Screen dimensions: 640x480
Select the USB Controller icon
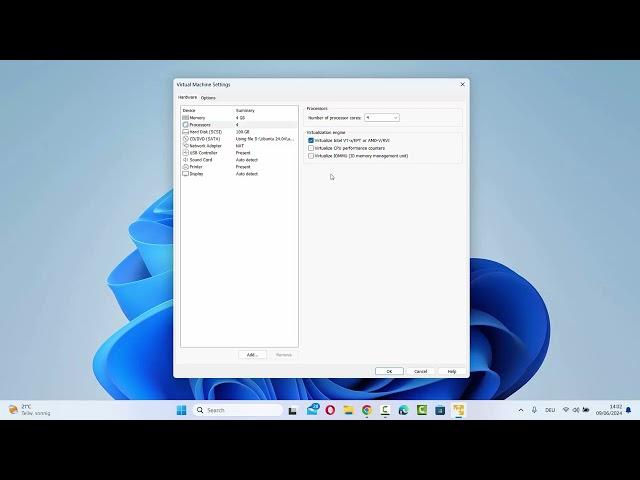click(185, 153)
